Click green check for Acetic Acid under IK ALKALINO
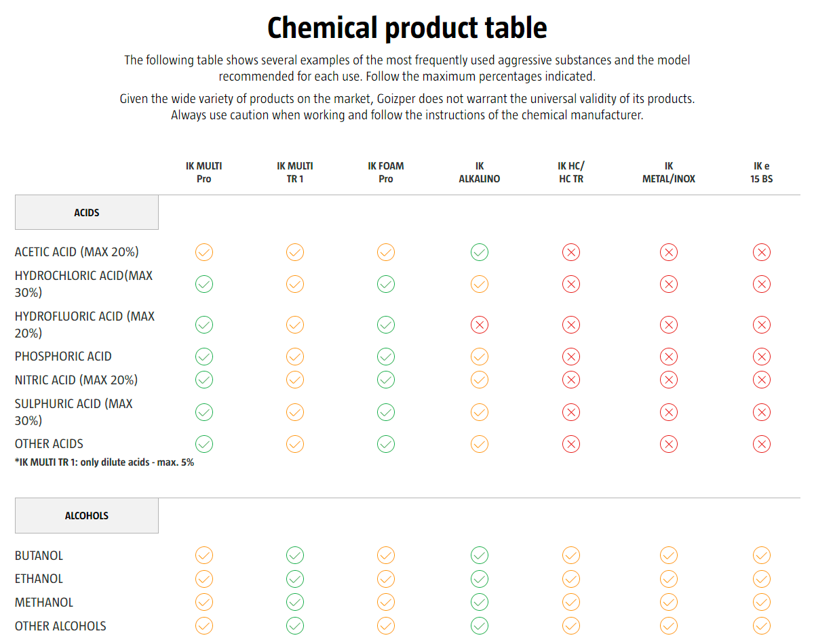Screen dimensions: 814x644 pos(480,253)
